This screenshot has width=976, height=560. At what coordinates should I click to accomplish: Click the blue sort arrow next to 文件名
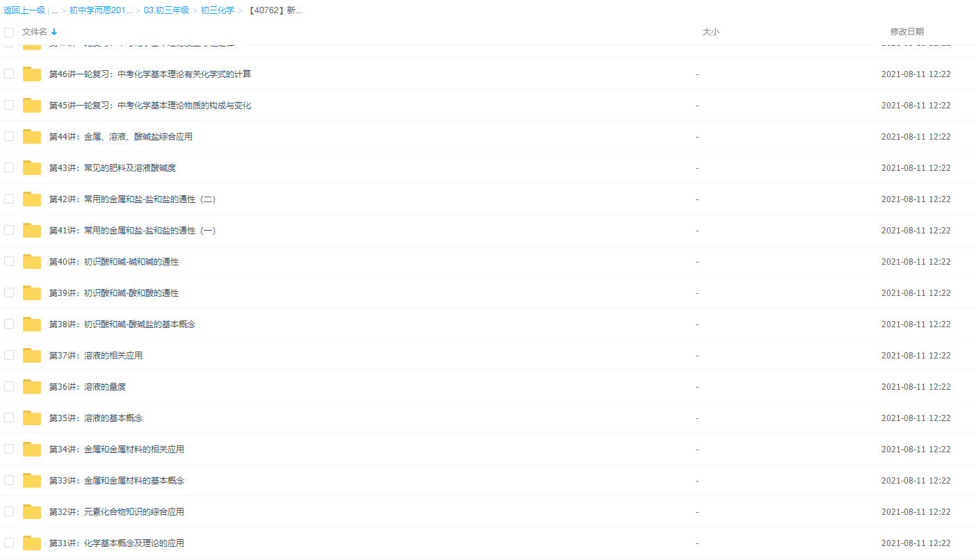[54, 32]
